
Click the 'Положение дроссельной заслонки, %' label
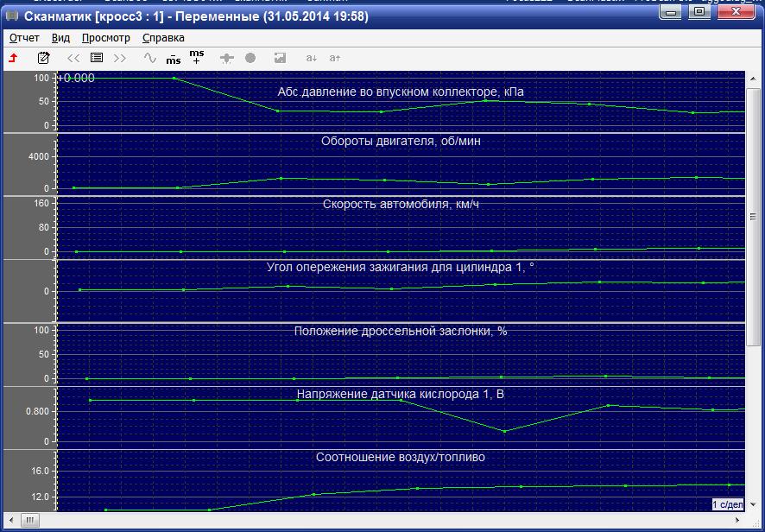401,331
